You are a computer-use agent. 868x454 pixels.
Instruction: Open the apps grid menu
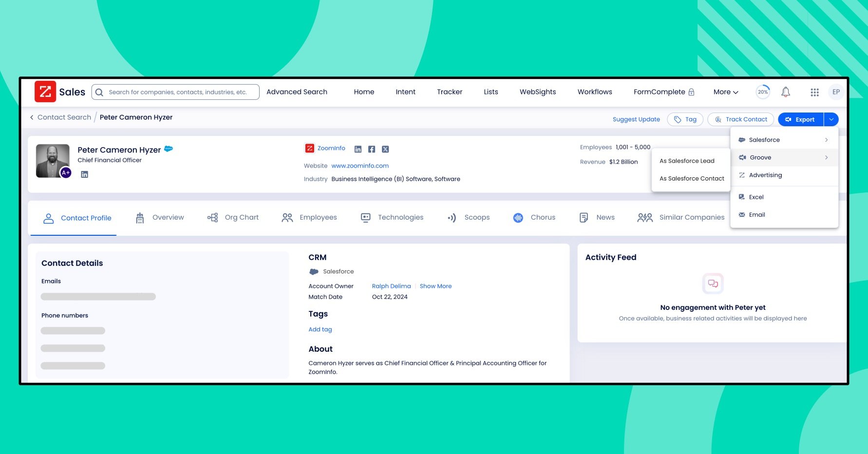pos(814,92)
